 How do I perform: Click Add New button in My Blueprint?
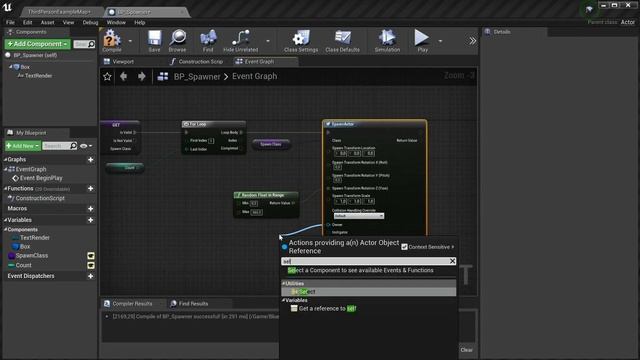click(23, 146)
